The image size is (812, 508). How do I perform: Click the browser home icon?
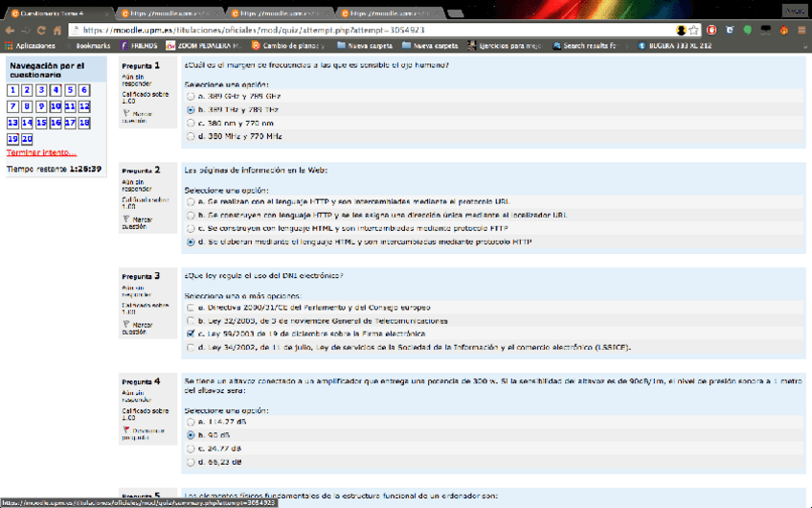[x=56, y=30]
